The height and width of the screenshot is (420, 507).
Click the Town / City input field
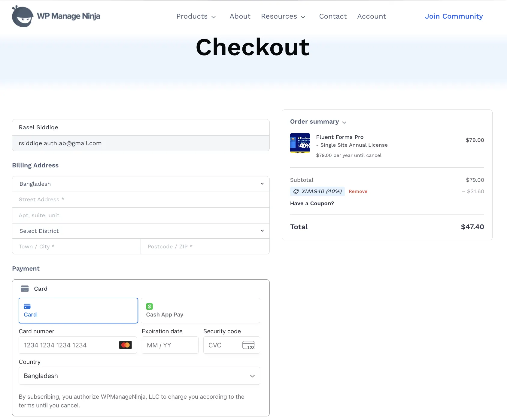click(x=76, y=246)
